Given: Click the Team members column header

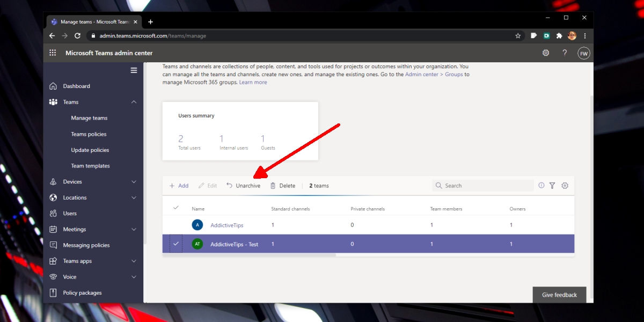Looking at the screenshot, I should (x=446, y=209).
